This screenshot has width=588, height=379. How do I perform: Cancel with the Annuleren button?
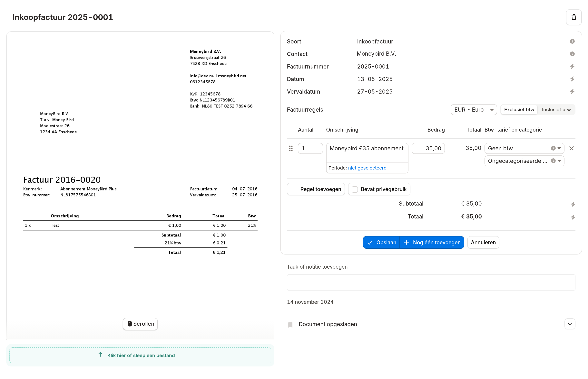coord(483,242)
